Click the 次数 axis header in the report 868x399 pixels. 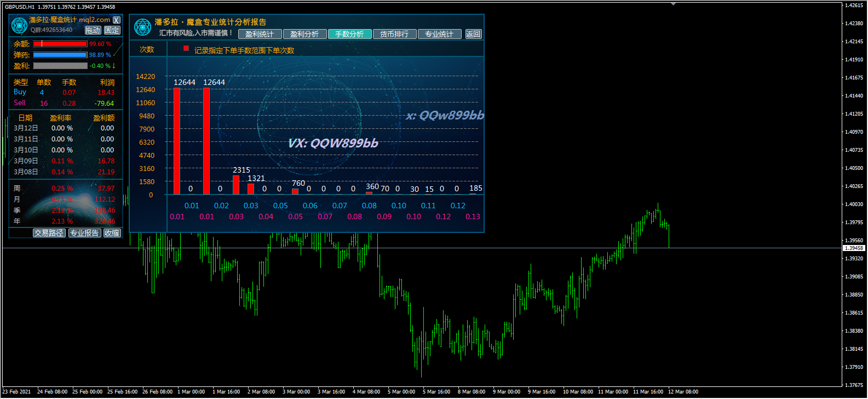pyautogui.click(x=147, y=49)
